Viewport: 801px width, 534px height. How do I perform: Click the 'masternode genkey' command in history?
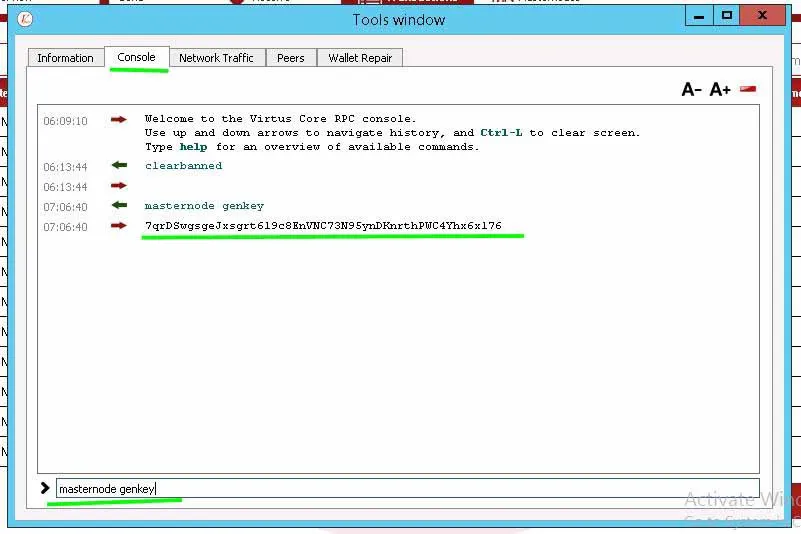(x=204, y=205)
